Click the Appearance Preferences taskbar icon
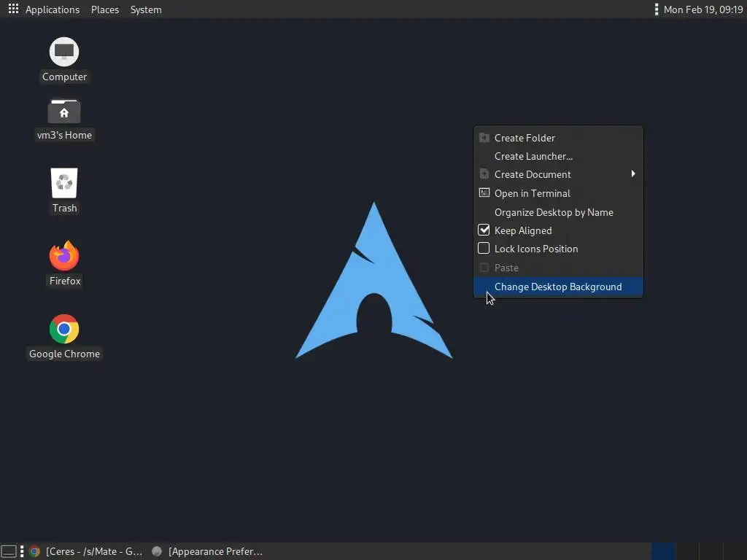The width and height of the screenshot is (747, 560). pyautogui.click(x=157, y=551)
